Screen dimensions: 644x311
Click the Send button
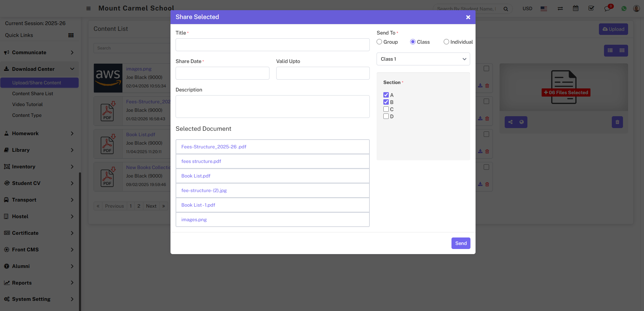[x=461, y=243]
